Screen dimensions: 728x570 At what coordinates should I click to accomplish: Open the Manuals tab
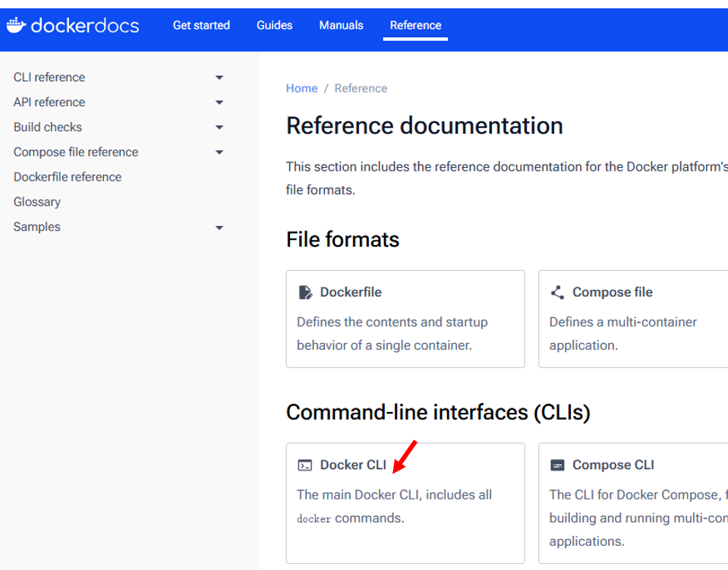coord(342,25)
